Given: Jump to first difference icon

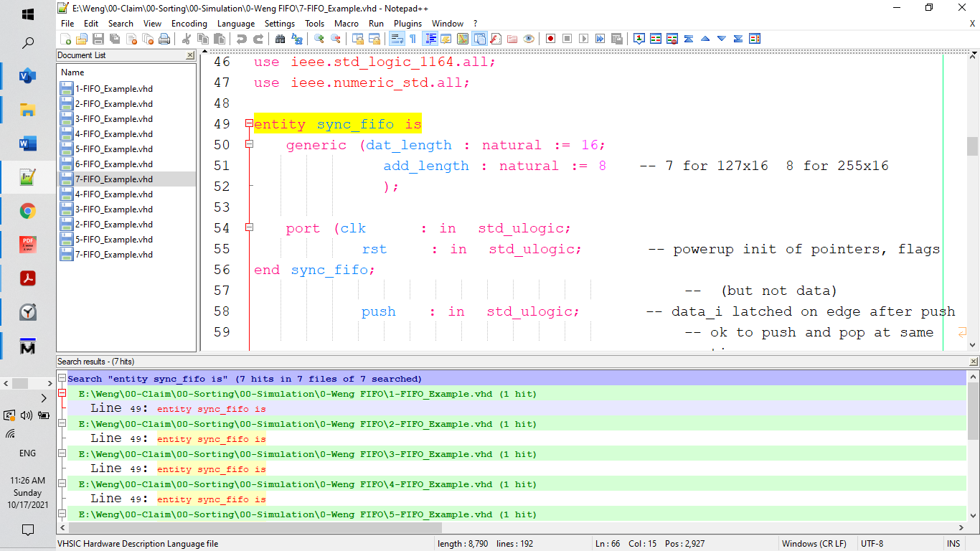Looking at the screenshot, I should (x=689, y=39).
